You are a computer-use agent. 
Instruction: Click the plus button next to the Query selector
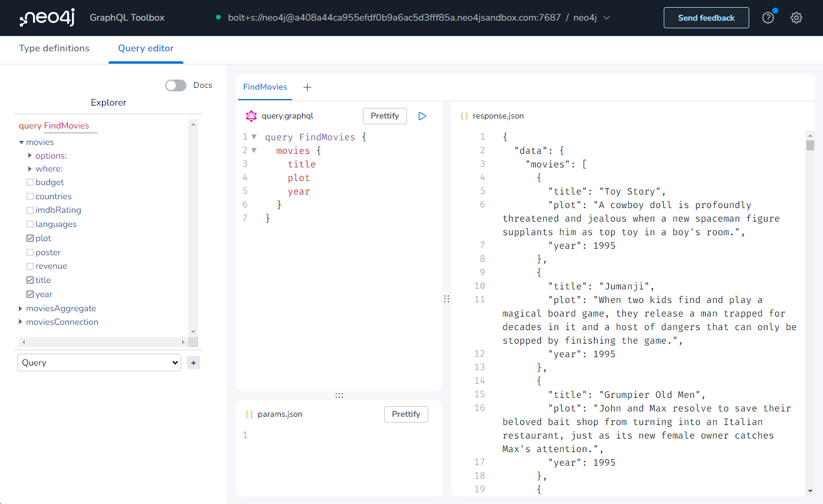point(193,363)
